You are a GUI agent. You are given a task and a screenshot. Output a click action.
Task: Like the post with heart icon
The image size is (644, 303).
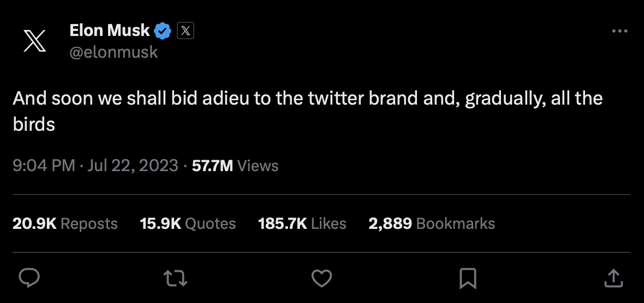click(321, 278)
